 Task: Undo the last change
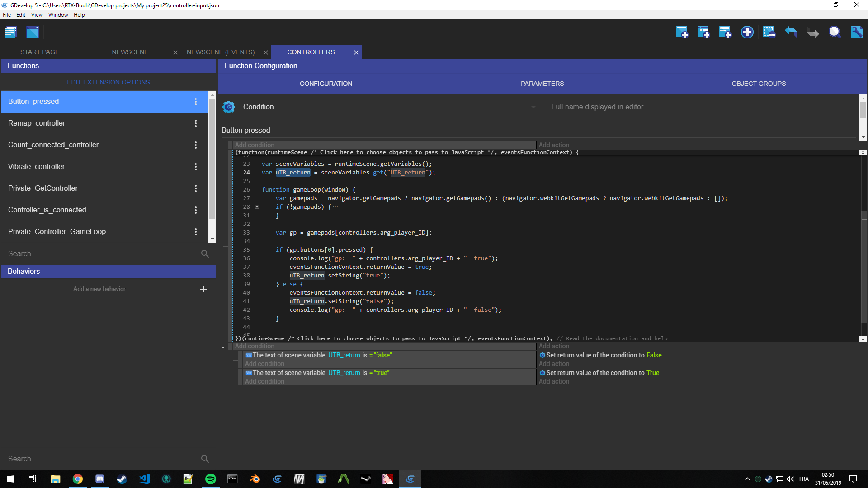(791, 32)
